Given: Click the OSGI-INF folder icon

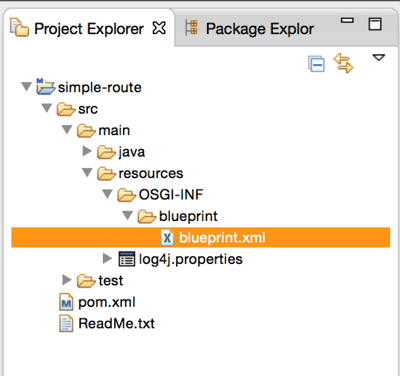Looking at the screenshot, I should [x=127, y=195].
